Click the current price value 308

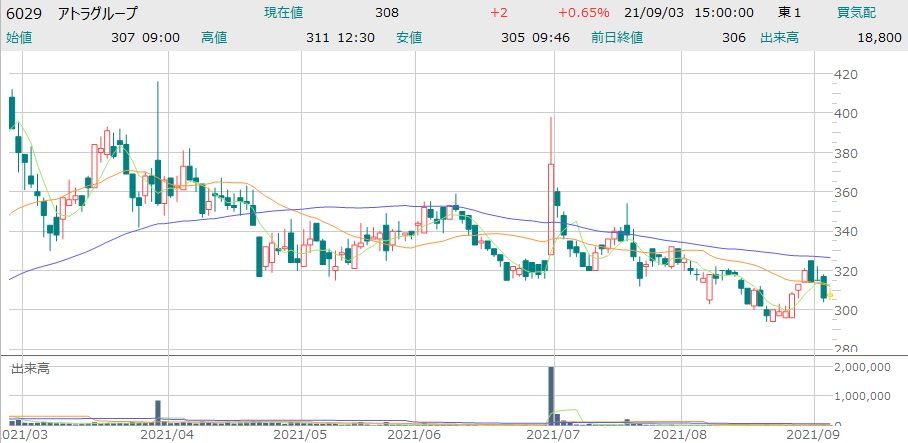pyautogui.click(x=386, y=13)
